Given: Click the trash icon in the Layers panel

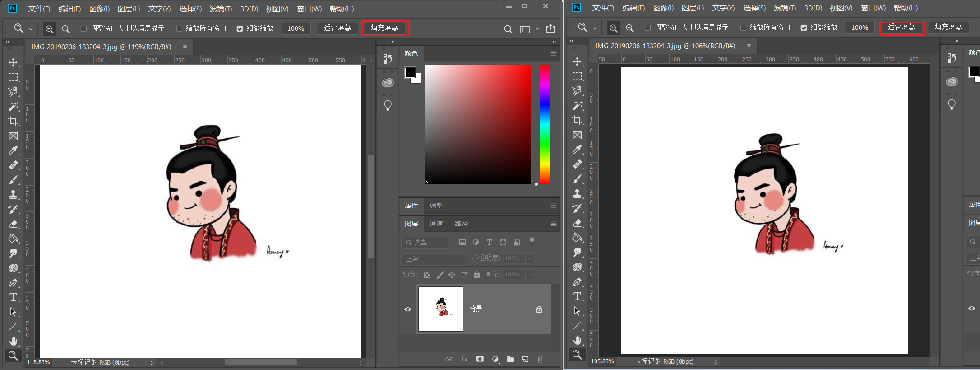Looking at the screenshot, I should pyautogui.click(x=541, y=359).
